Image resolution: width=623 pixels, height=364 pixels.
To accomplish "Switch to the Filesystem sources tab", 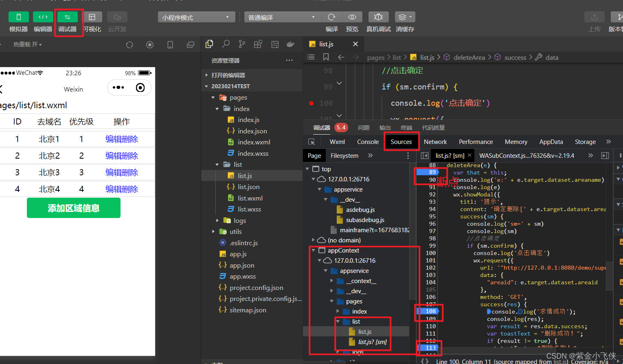I will point(344,155).
